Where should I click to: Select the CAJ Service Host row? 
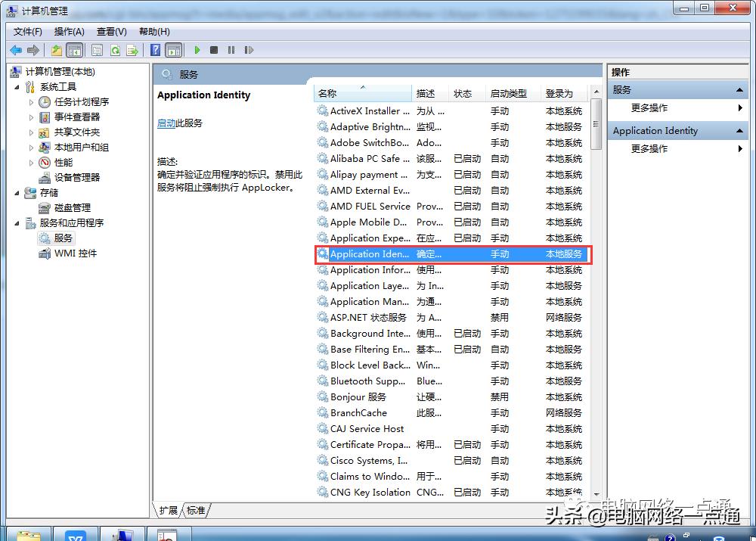pos(451,429)
